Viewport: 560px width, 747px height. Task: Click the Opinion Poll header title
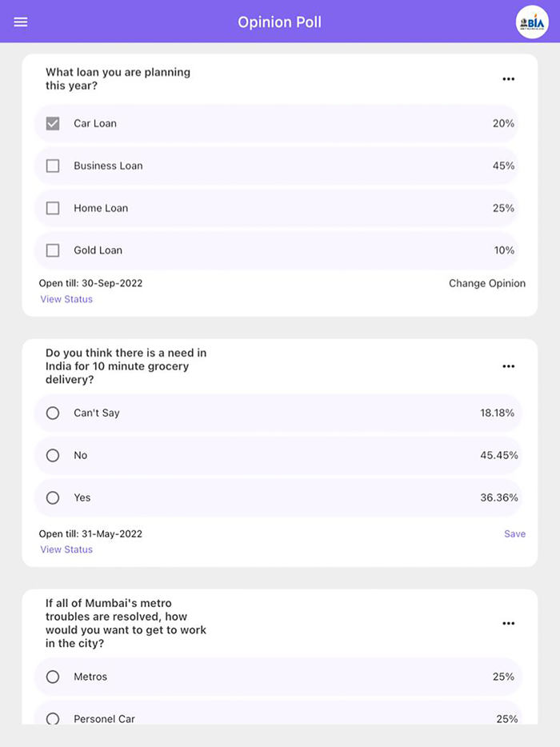tap(279, 22)
